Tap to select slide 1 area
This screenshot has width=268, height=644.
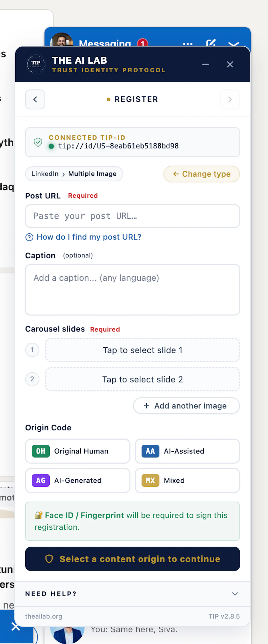tap(142, 350)
